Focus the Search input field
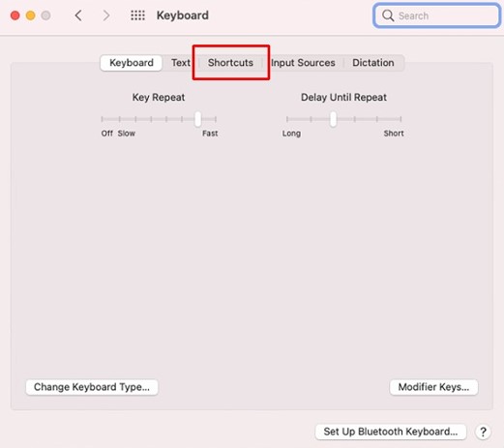Screen dimensions: 504x448 tap(436, 15)
